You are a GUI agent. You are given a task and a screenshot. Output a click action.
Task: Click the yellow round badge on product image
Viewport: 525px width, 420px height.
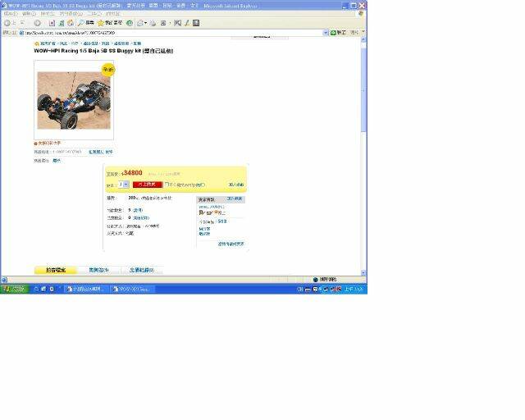pos(108,70)
